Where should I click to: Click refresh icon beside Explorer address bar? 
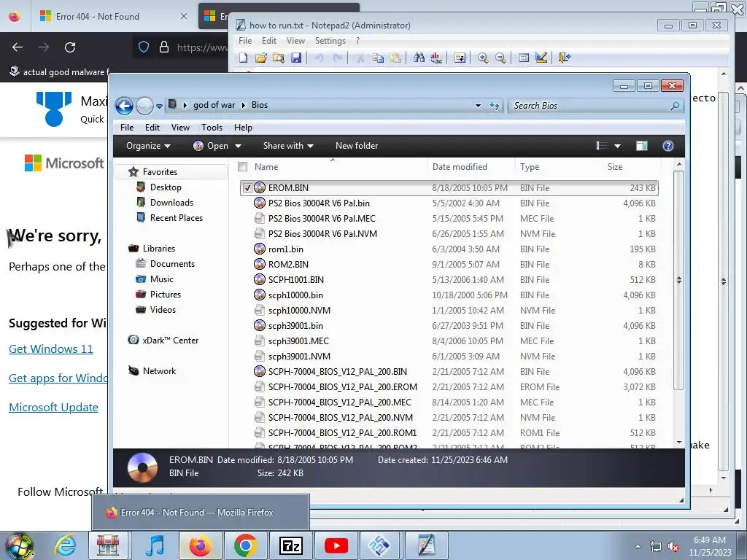coord(495,105)
